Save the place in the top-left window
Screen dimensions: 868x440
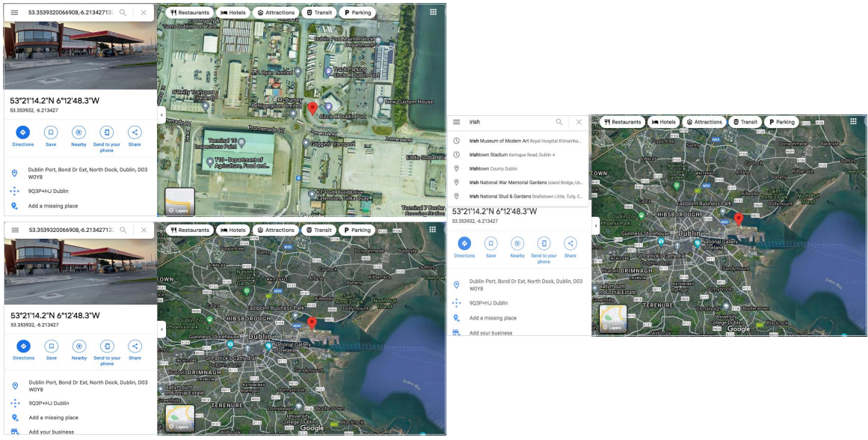(51, 136)
